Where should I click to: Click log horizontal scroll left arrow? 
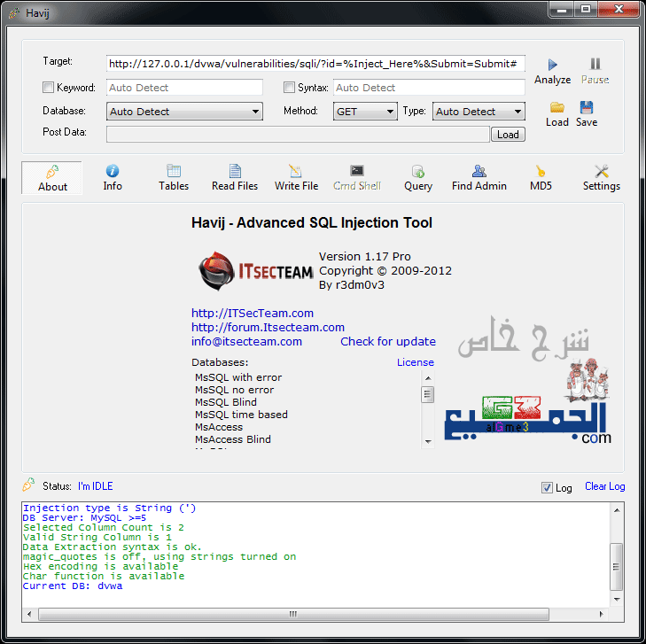(x=29, y=615)
